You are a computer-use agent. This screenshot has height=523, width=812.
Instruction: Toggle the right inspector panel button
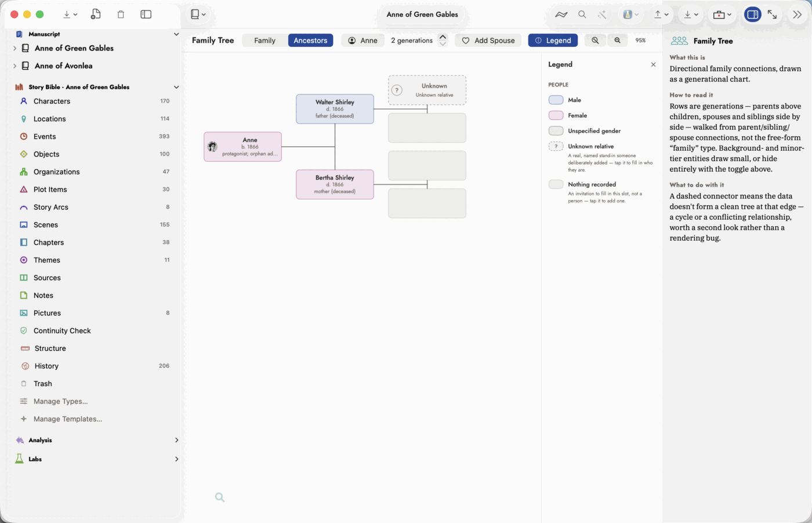coord(752,14)
